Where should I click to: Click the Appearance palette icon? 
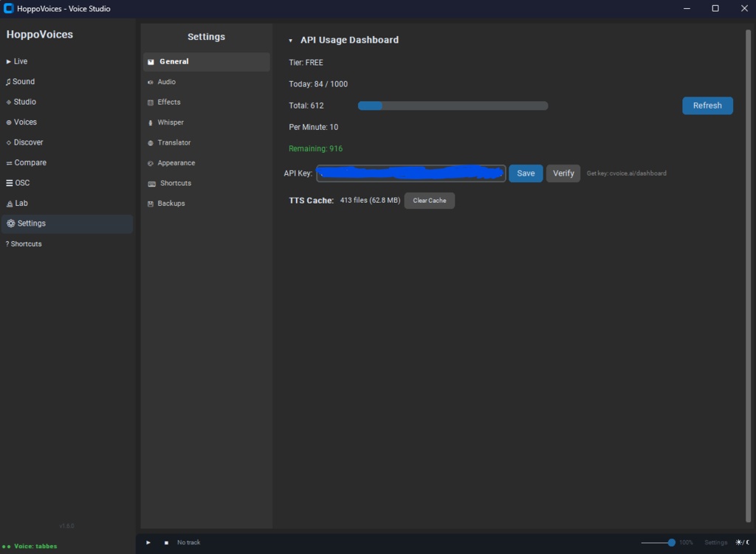(x=151, y=163)
